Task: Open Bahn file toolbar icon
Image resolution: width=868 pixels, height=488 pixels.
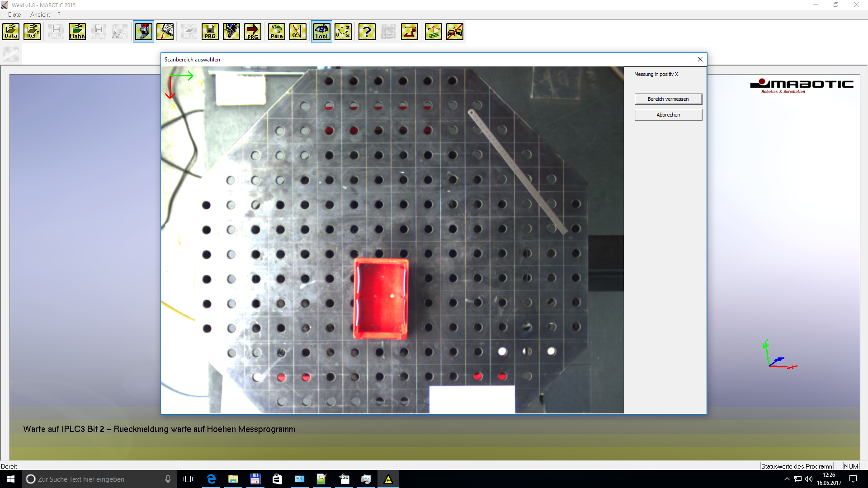Action: 77,32
